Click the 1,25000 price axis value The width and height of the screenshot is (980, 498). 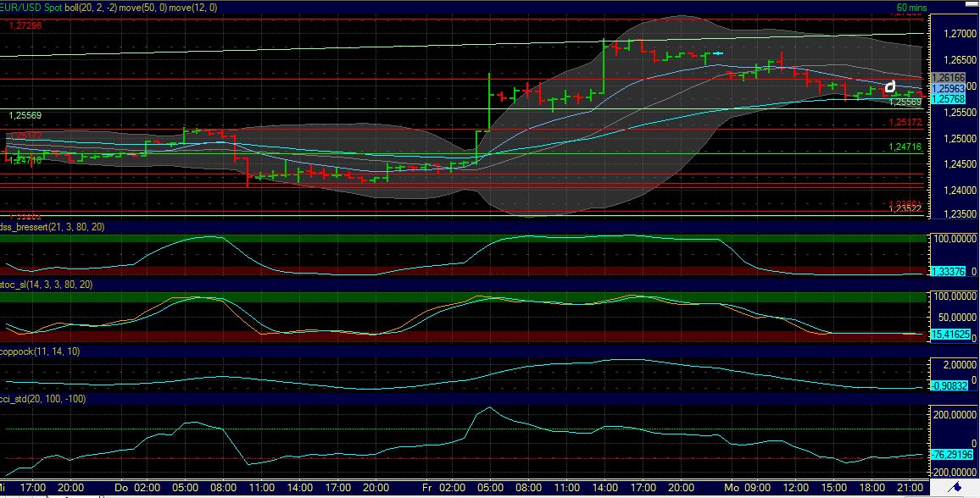point(960,138)
